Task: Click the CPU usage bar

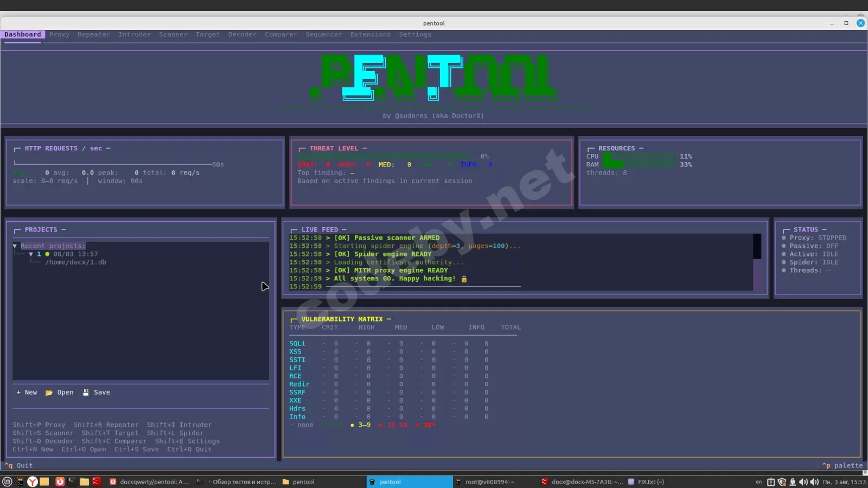Action: pos(640,157)
